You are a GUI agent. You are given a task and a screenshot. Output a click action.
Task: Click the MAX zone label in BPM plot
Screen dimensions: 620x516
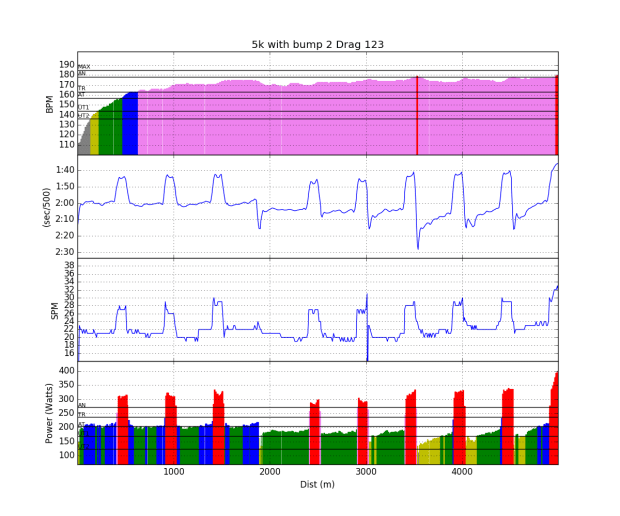(83, 67)
